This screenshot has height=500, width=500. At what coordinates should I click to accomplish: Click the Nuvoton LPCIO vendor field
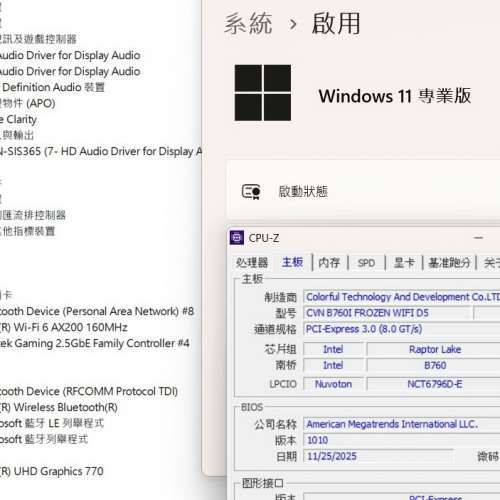pos(333,384)
